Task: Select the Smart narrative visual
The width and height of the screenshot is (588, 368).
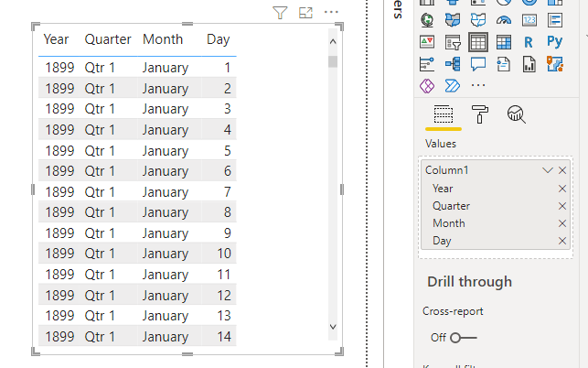Action: tap(504, 64)
